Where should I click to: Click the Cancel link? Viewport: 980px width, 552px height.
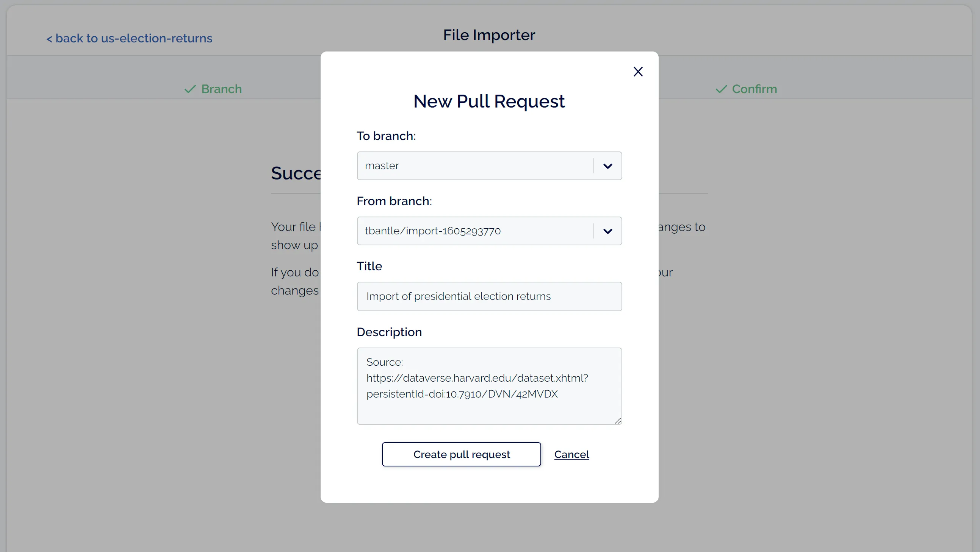coord(571,454)
